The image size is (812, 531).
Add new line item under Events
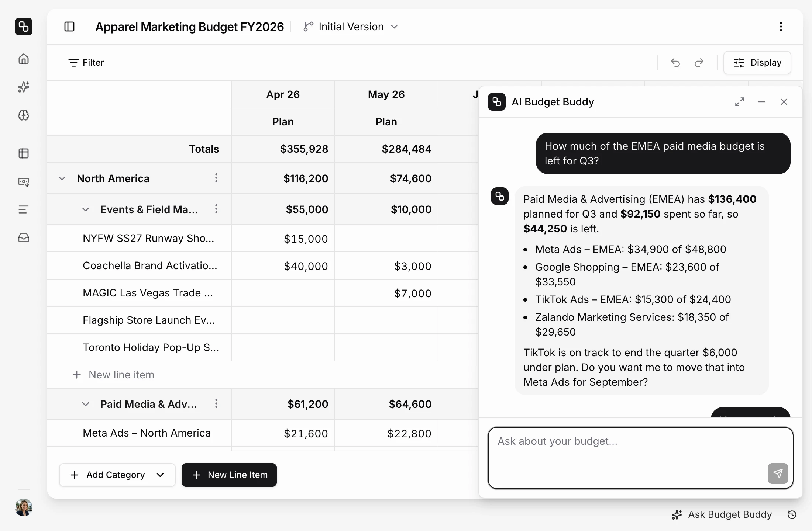tap(114, 375)
